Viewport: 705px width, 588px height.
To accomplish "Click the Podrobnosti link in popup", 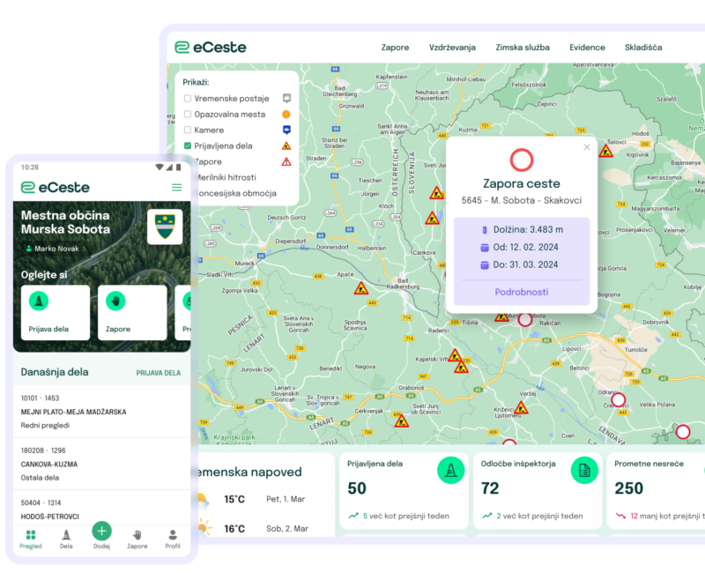I will [x=521, y=292].
